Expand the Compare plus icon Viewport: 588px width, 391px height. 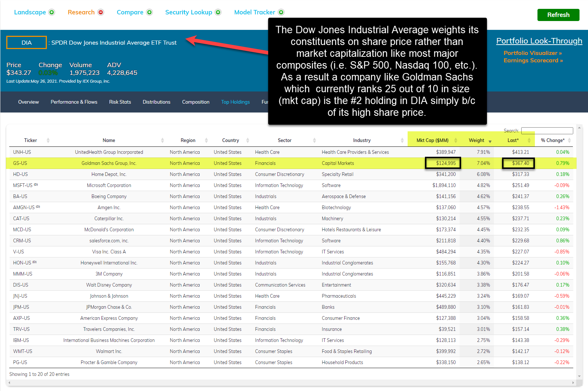click(149, 12)
